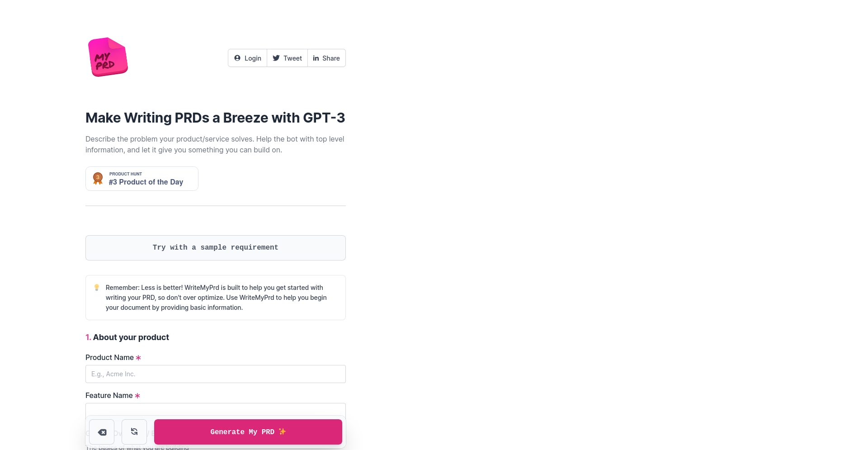The height and width of the screenshot is (450, 868).
Task: Click the lightbulb tip icon
Action: 97,288
